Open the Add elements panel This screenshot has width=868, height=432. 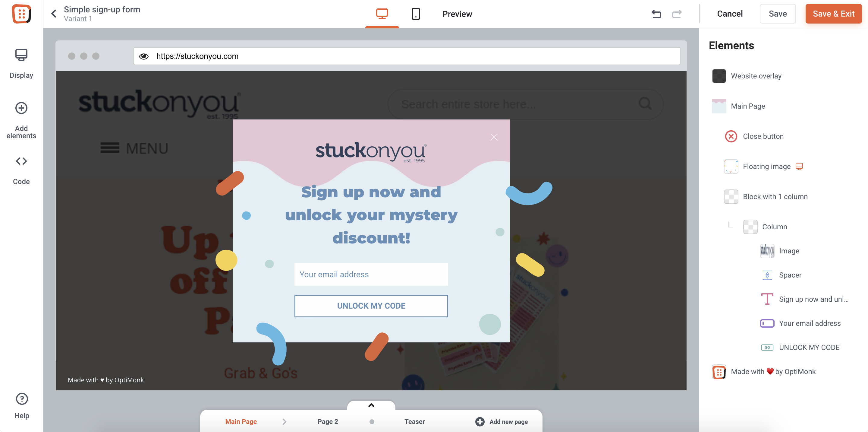tap(21, 120)
